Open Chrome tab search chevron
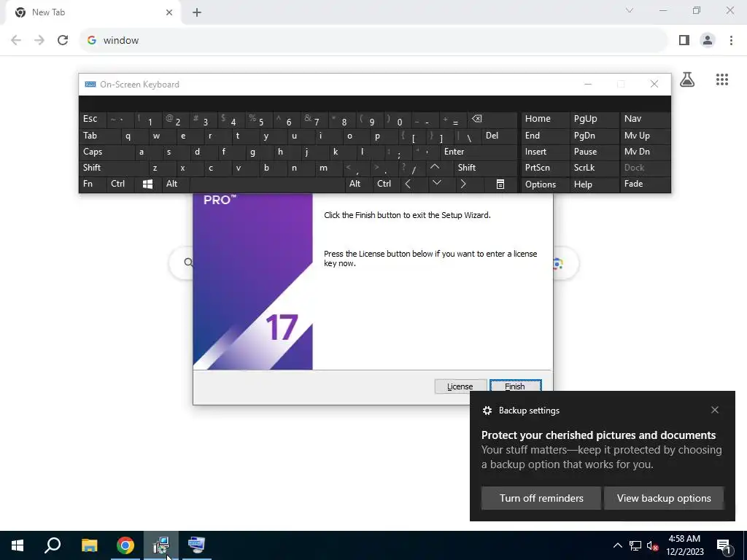This screenshot has height=560, width=747. click(x=630, y=10)
